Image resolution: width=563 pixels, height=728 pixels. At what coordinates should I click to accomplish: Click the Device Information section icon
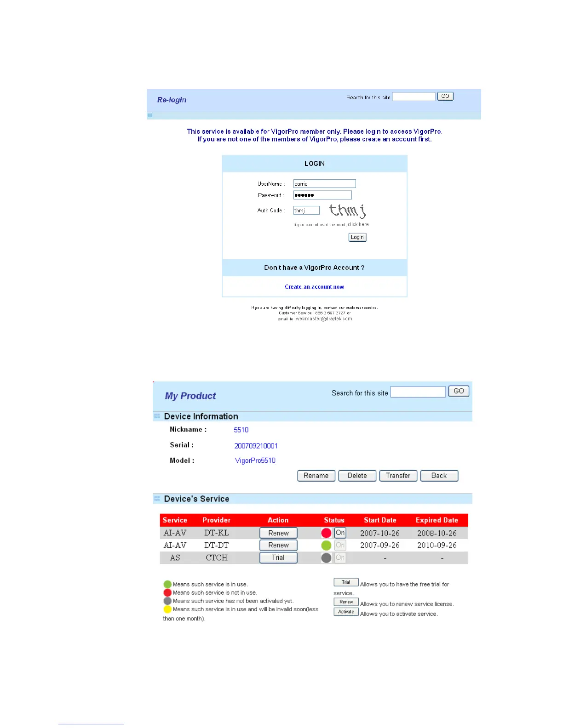tap(157, 416)
